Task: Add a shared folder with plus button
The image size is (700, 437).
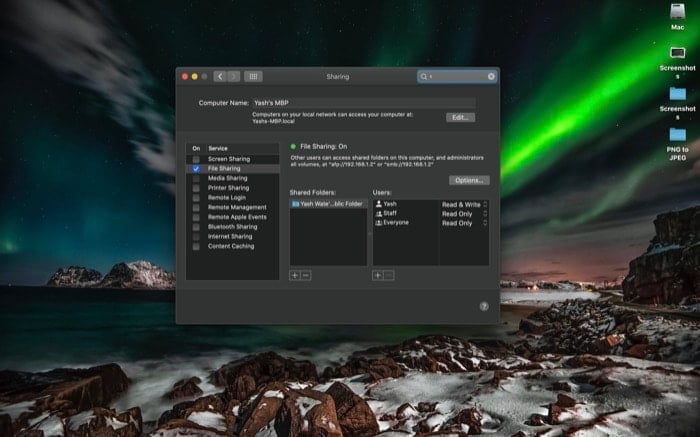Action: 295,275
